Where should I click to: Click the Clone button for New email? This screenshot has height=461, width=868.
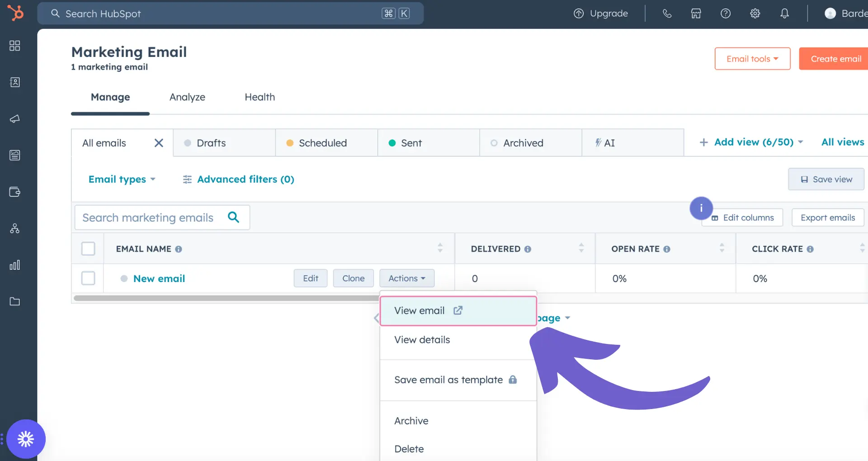tap(354, 278)
